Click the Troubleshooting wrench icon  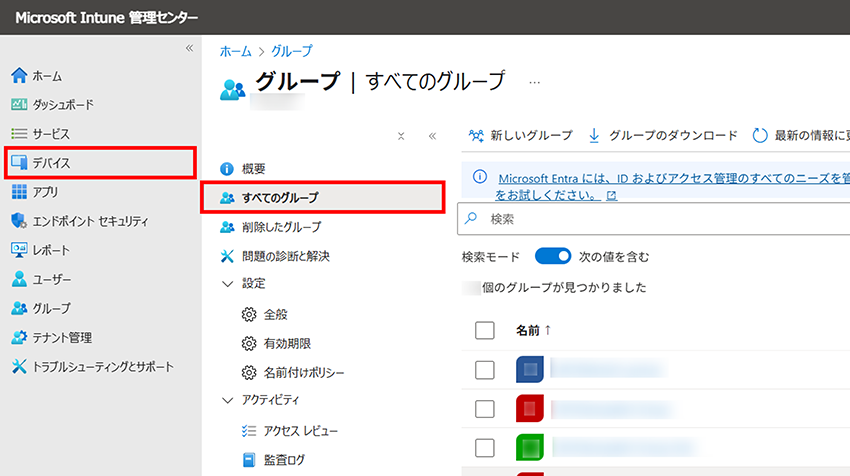(x=19, y=366)
